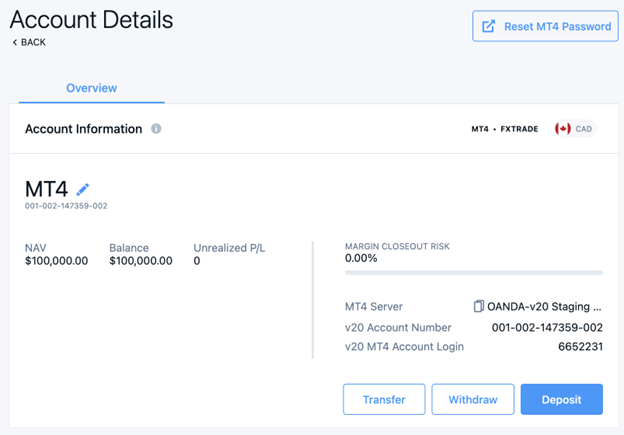Click the margin closeout risk progress bar
This screenshot has height=435, width=624.
coord(473,272)
